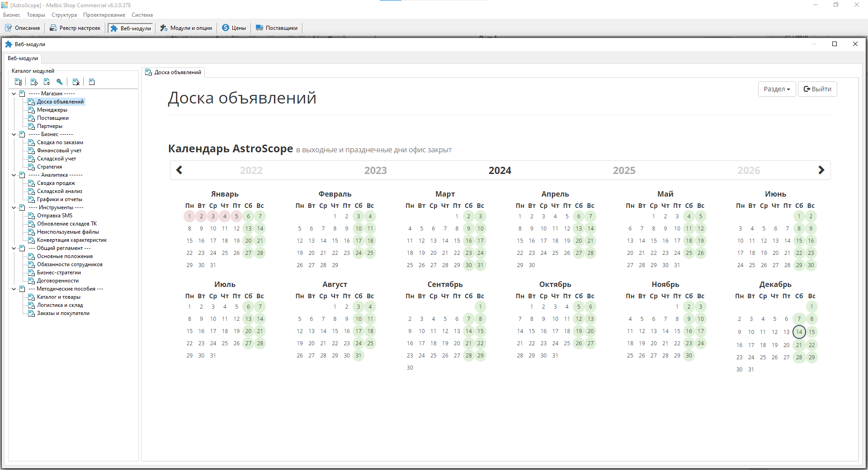Select Партнеры in the module tree
This screenshot has width=868, height=470.
(50, 126)
